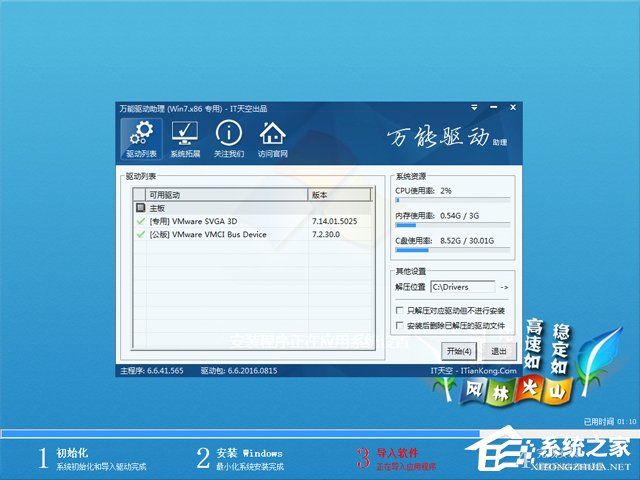Viewport: 640px width, 480px height.
Task: Minimize the 万能驱动助理 window
Action: tap(493, 107)
